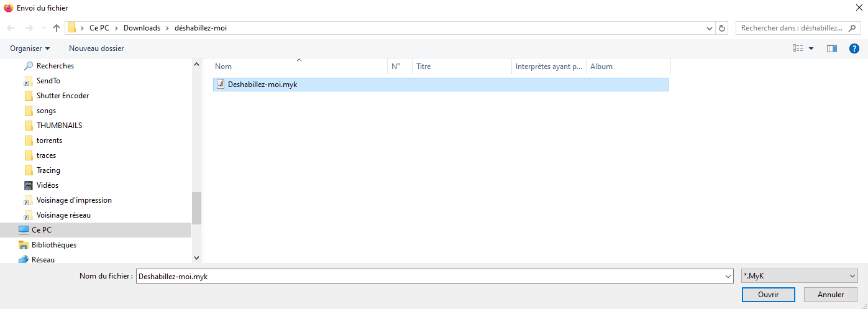
Task: Refresh the current folder view
Action: [722, 28]
